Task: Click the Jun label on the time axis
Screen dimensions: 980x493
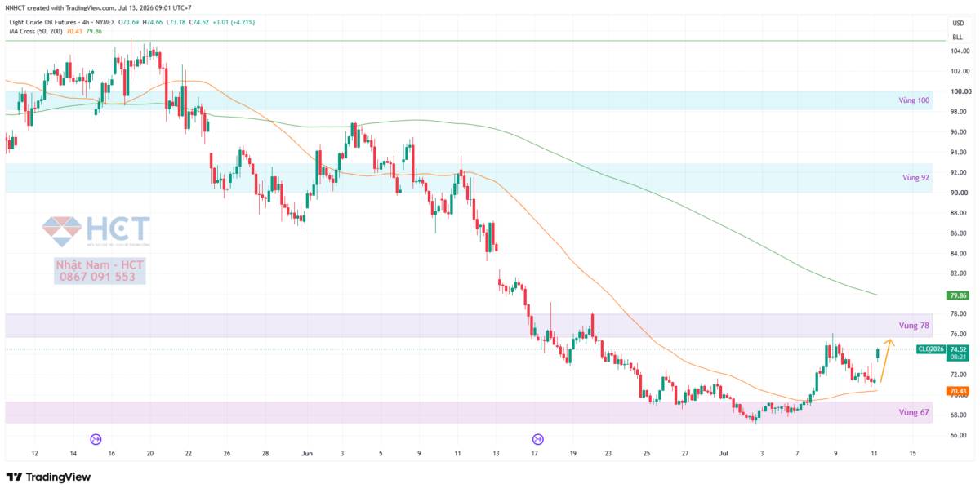Action: pos(306,452)
